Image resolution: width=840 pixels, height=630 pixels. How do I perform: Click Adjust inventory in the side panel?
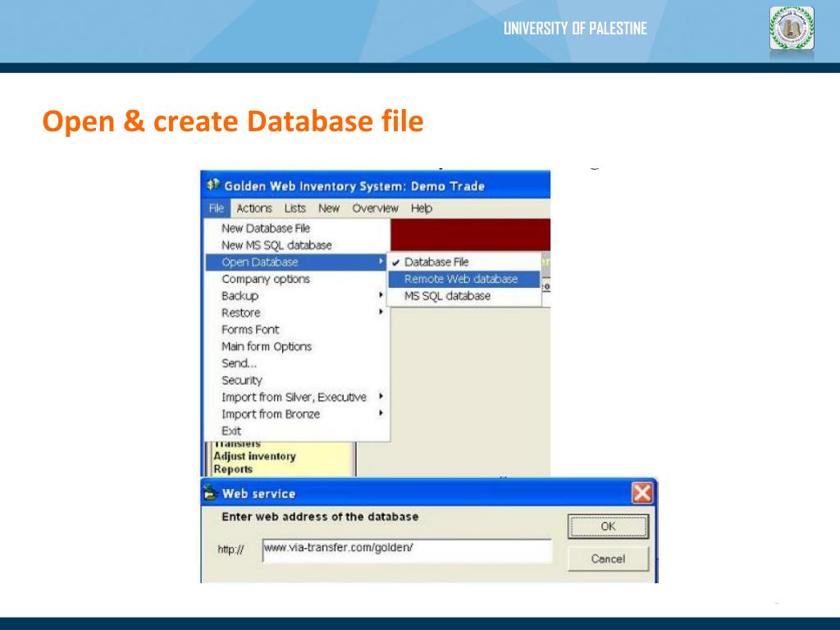(x=255, y=456)
